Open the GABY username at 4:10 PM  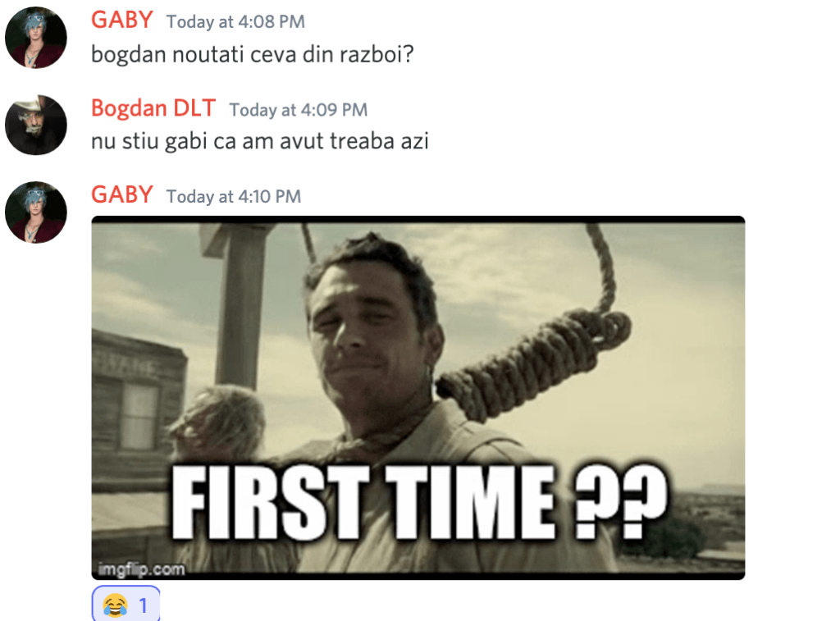click(x=122, y=194)
